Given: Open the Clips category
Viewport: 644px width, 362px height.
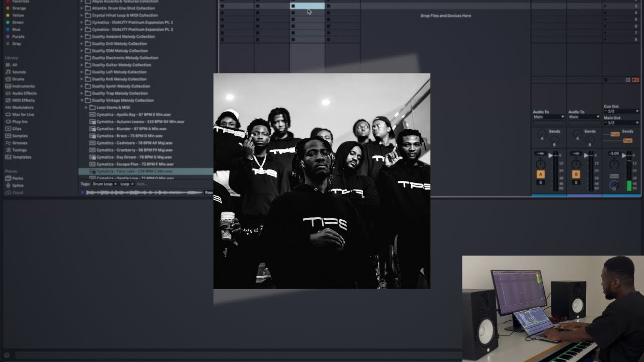Looking at the screenshot, I should [x=14, y=129].
